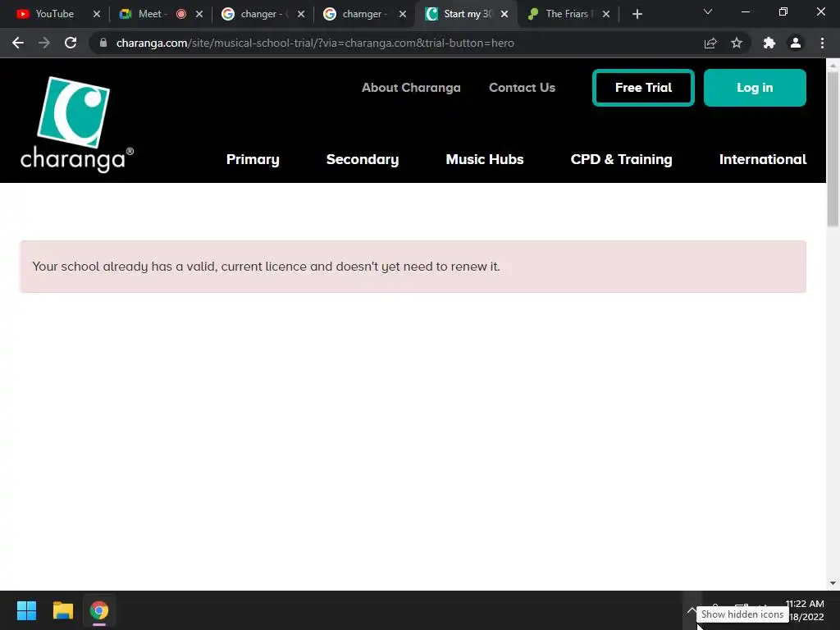840x630 pixels.
Task: Share this page using the share icon
Action: [x=710, y=43]
